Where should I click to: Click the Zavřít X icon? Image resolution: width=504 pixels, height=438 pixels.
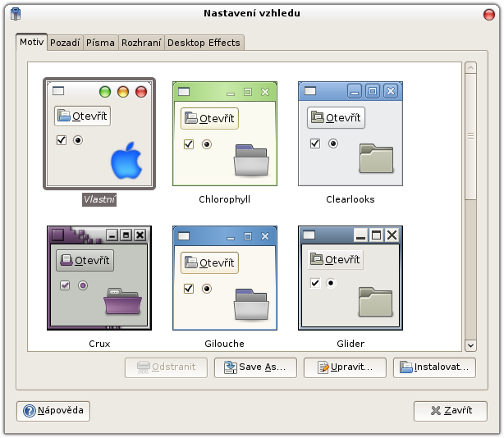(x=436, y=411)
